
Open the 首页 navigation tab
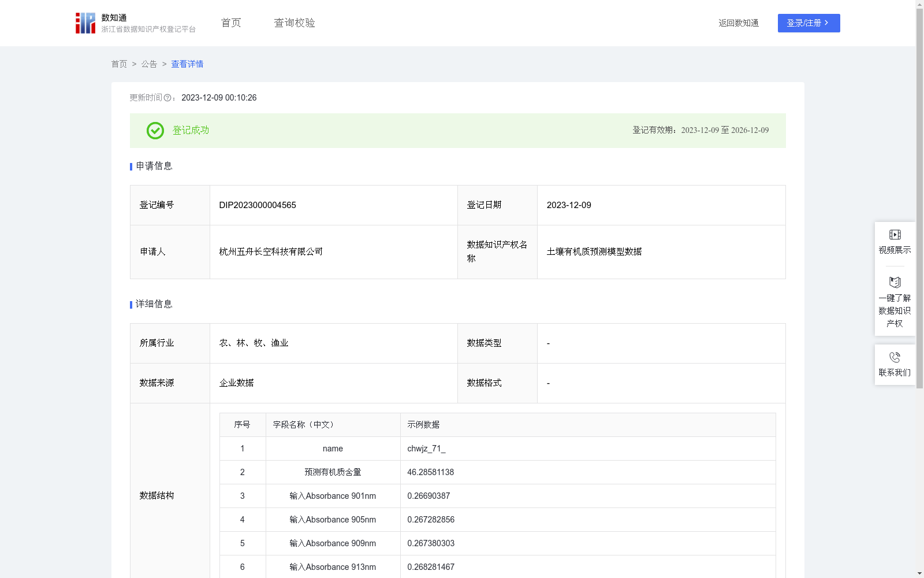[x=231, y=23]
